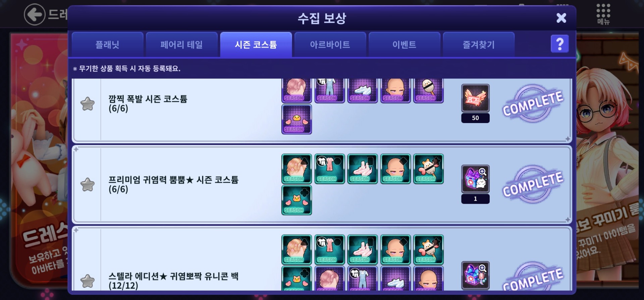Screen dimensions: 644x300
Task: Switch to the 페어리 테일 tab
Action: [x=181, y=45]
